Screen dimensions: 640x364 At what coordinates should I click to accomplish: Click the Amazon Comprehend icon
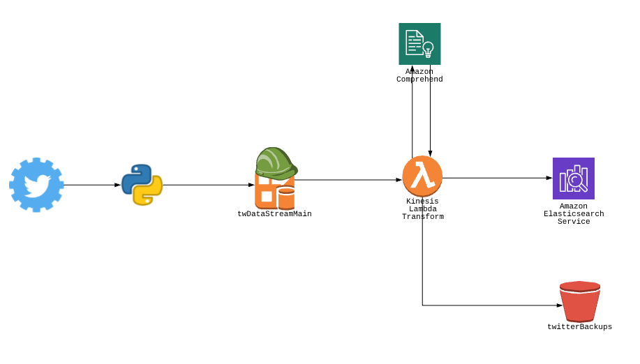[x=419, y=44]
